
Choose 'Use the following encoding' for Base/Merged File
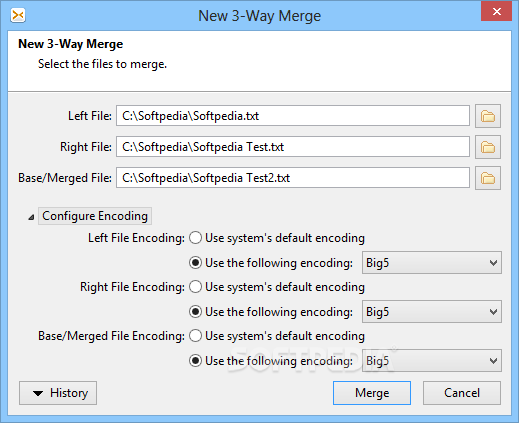click(x=195, y=361)
